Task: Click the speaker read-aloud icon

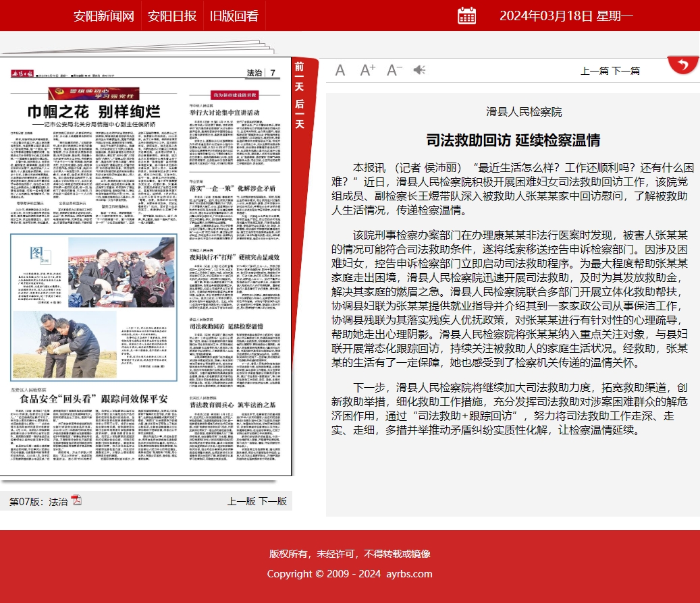Action: click(x=419, y=70)
